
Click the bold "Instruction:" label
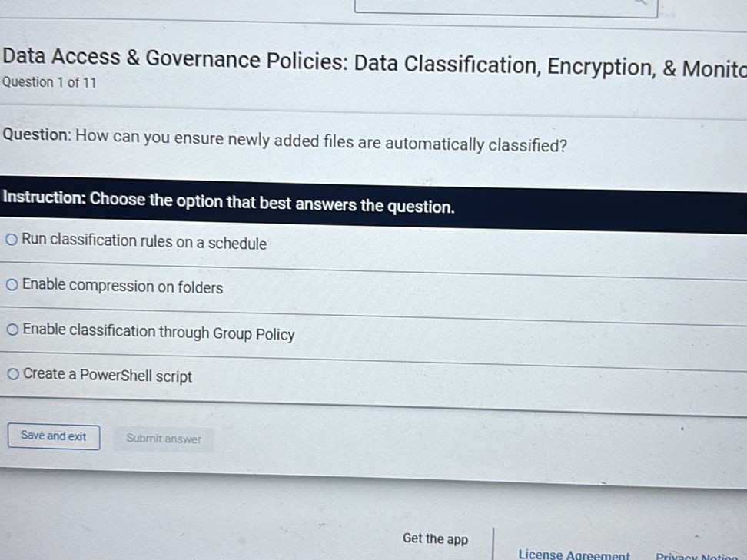coord(44,198)
